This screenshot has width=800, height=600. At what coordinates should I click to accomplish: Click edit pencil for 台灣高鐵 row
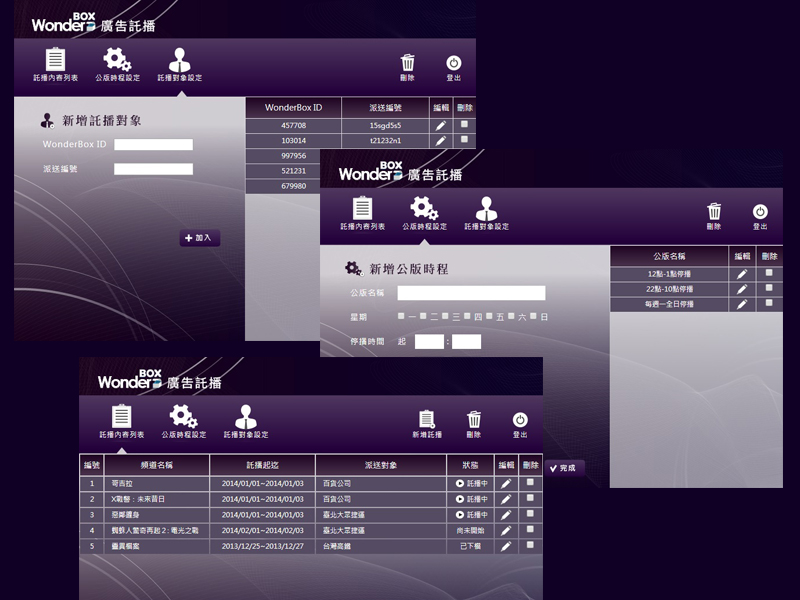point(506,547)
